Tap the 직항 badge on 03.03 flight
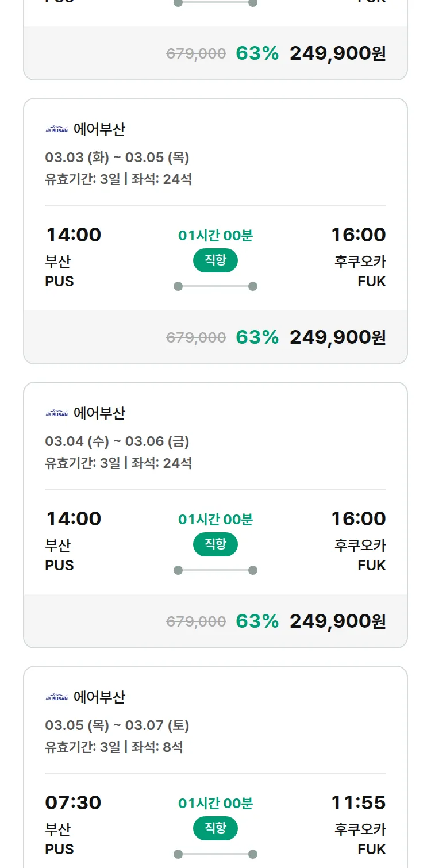This screenshot has width=431, height=868. (215, 260)
